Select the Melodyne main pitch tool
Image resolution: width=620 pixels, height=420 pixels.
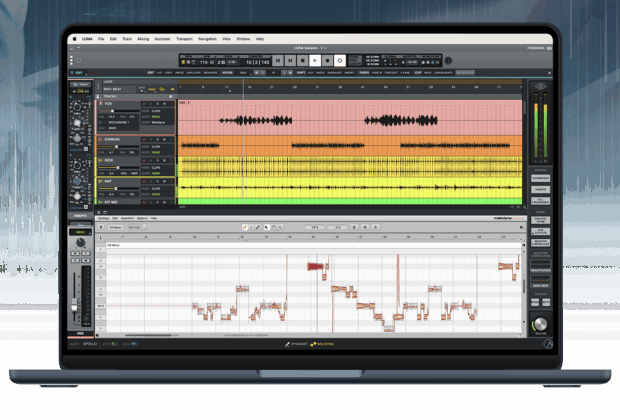[244, 228]
